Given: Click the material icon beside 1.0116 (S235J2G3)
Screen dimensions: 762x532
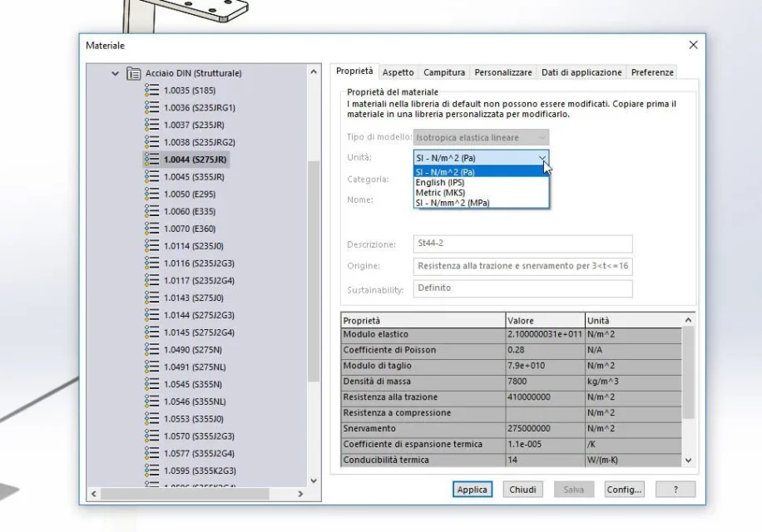Looking at the screenshot, I should [x=151, y=263].
